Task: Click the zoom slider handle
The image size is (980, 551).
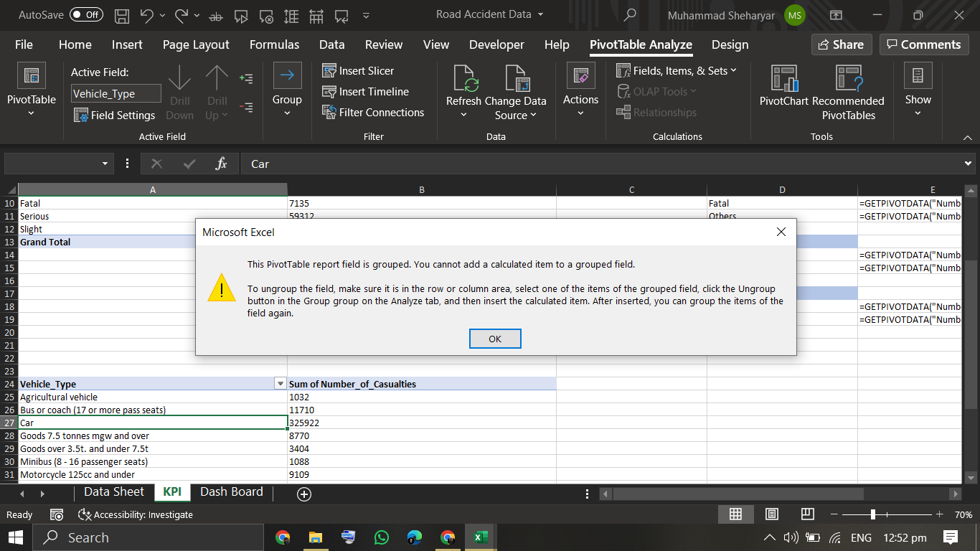Action: point(872,514)
